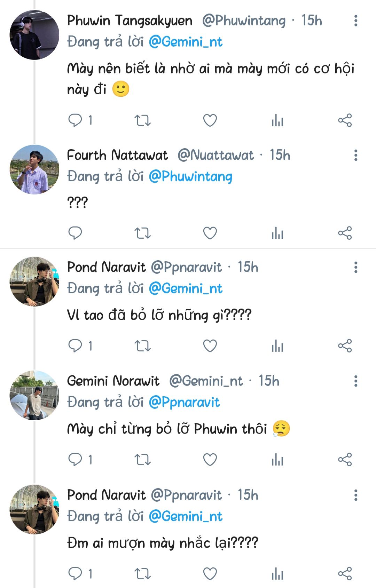376x588 pixels.
Task: Retweet Pond Naravit's 'Vl tao' tweet
Action: coord(142,346)
